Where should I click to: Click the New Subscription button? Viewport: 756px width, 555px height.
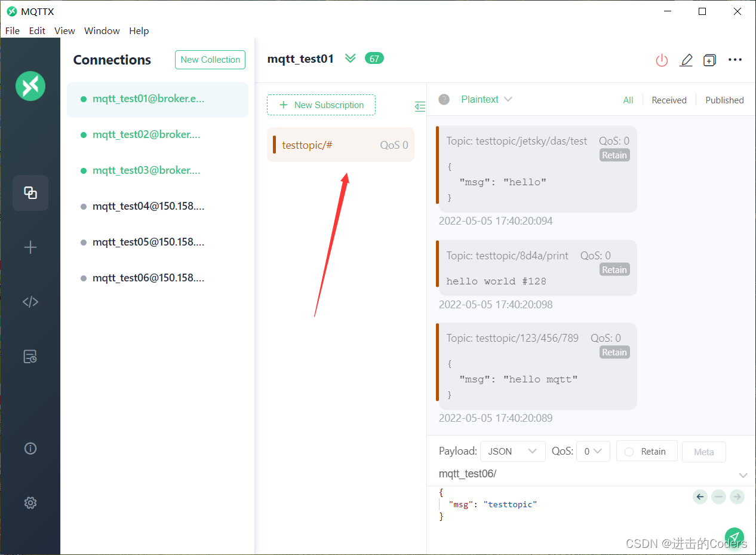pyautogui.click(x=321, y=105)
